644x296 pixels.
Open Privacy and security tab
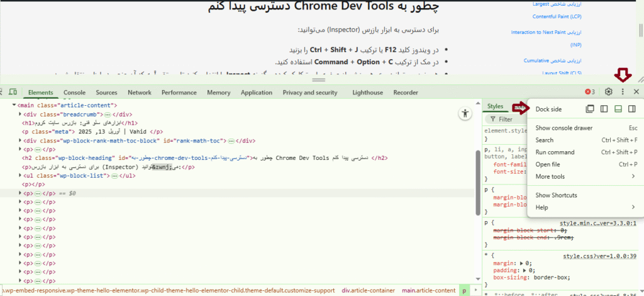click(309, 93)
